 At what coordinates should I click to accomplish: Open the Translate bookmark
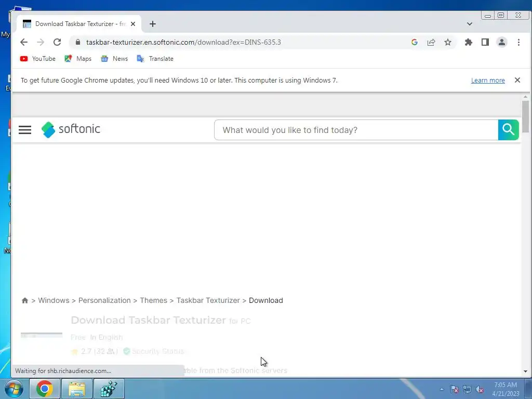155,59
